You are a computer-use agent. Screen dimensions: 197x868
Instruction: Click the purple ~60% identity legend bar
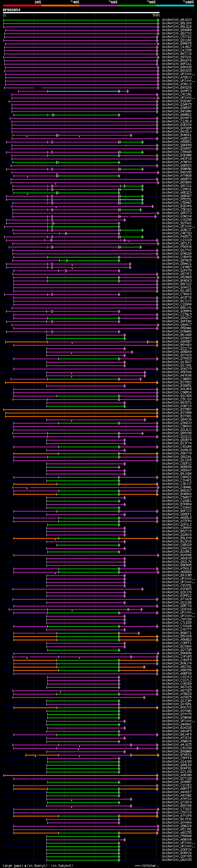(x=98, y=6)
